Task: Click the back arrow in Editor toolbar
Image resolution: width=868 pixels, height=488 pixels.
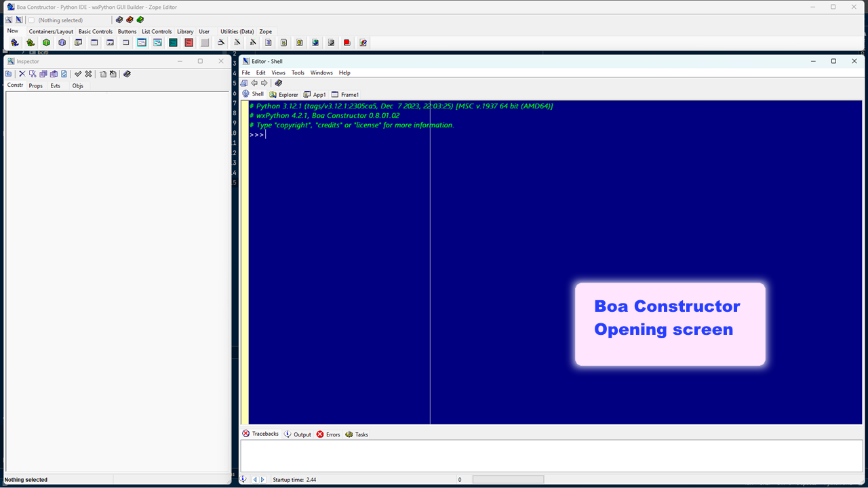Action: pyautogui.click(x=254, y=83)
